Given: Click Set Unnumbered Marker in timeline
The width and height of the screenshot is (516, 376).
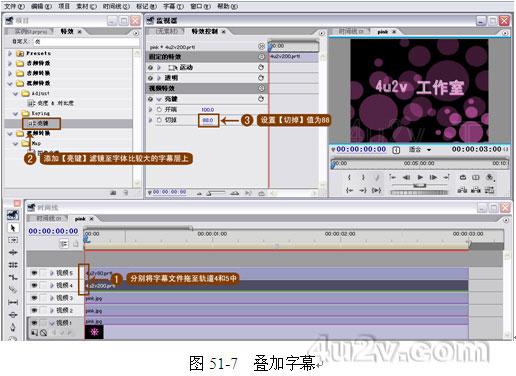Looking at the screenshot, I should click(76, 244).
